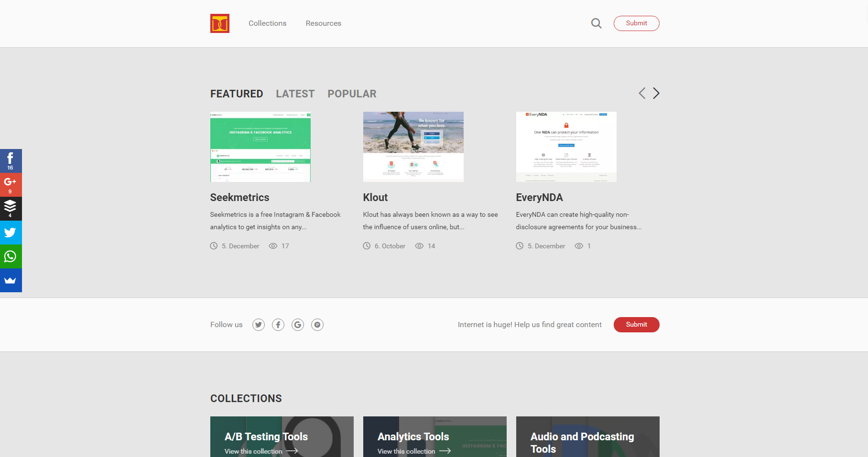Share via Buffer sidebar button

pos(11,209)
